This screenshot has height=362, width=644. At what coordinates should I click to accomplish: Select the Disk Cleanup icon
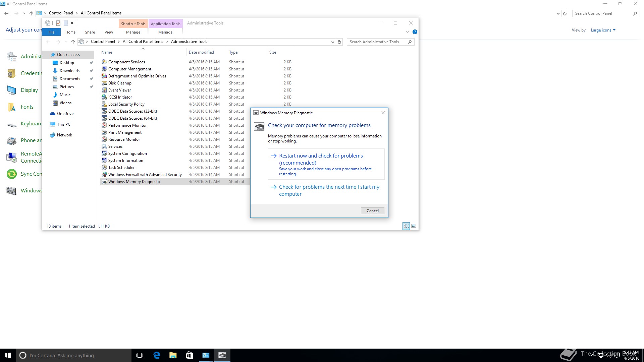104,83
